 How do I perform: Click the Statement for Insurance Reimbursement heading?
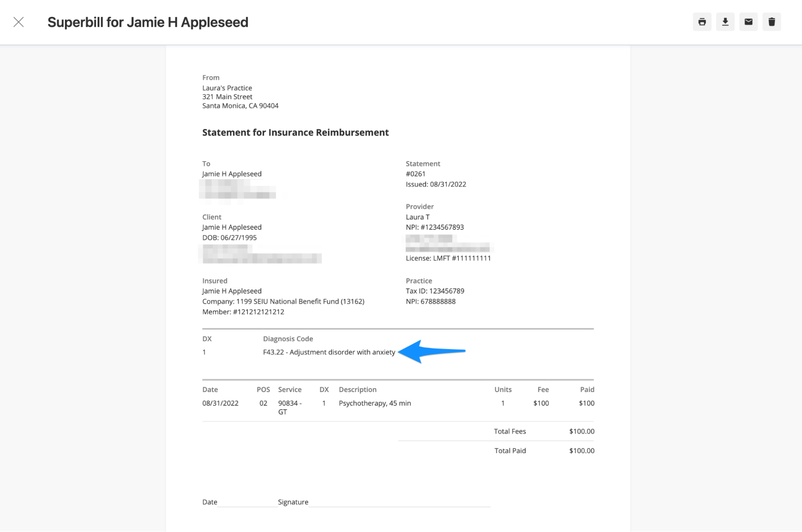[x=295, y=132]
